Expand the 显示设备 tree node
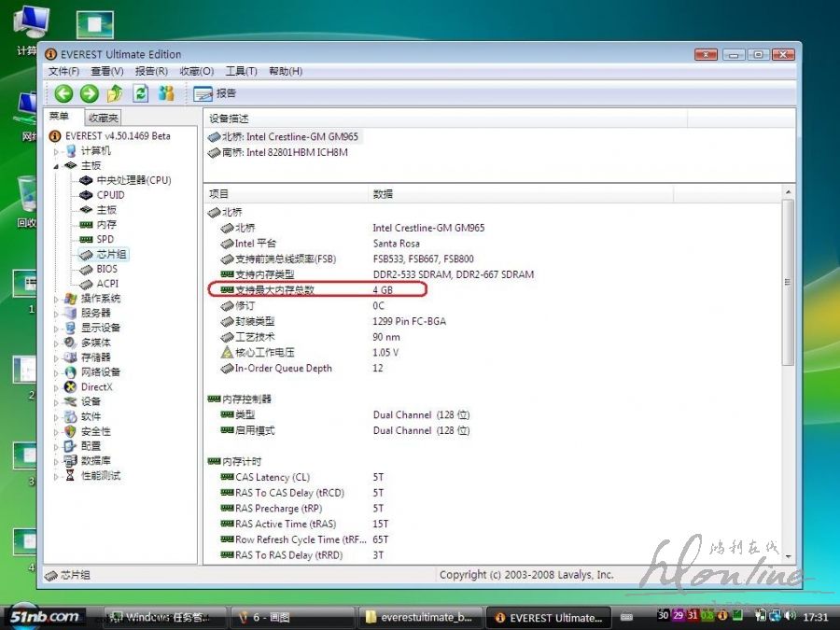This screenshot has width=840, height=630. [56, 329]
